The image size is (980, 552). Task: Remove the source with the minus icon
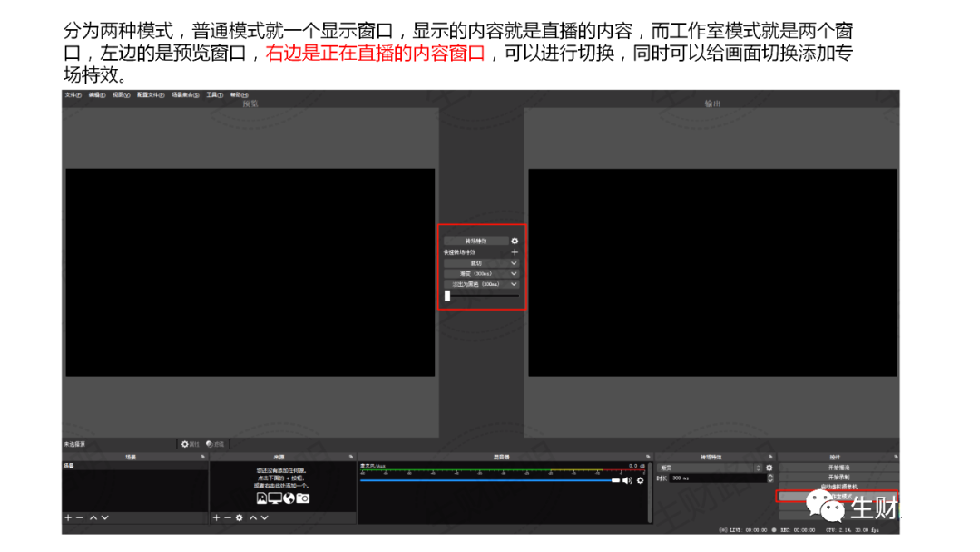228,517
